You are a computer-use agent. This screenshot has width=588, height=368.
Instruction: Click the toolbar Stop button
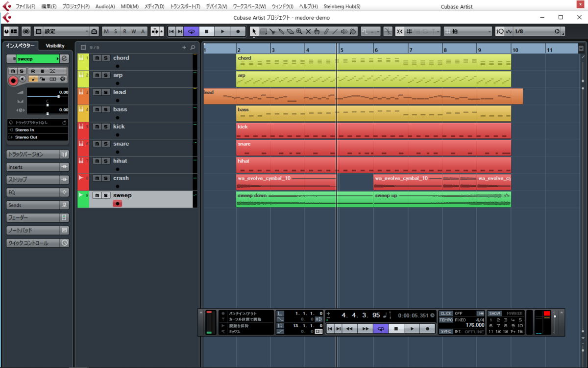pyautogui.click(x=207, y=31)
